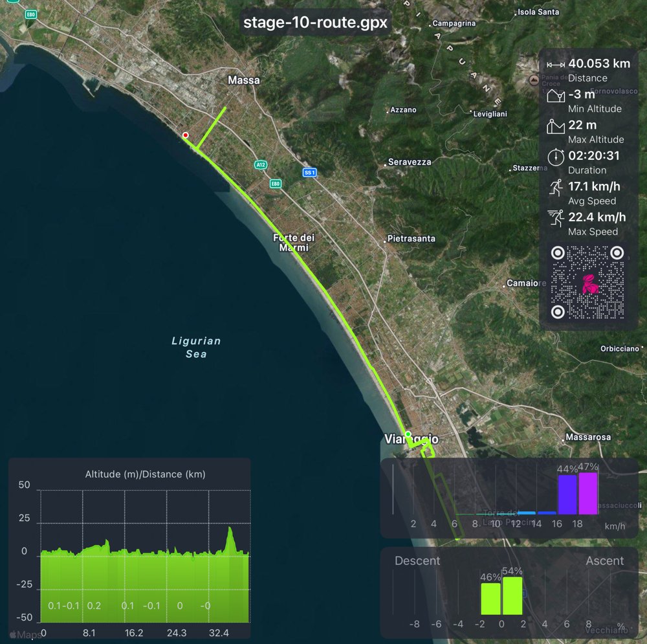
Task: Click the 17.1 km/h average speed value
Action: [594, 186]
